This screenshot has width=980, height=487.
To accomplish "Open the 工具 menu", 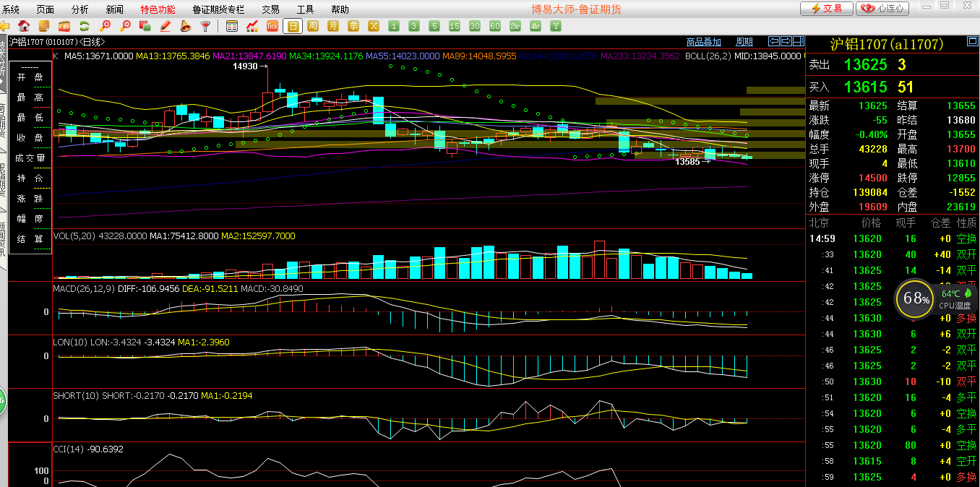I will [305, 9].
